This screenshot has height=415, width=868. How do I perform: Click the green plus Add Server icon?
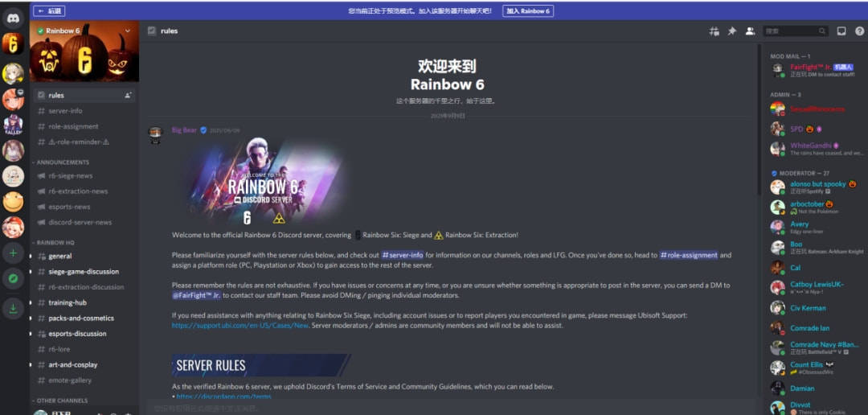point(13,253)
